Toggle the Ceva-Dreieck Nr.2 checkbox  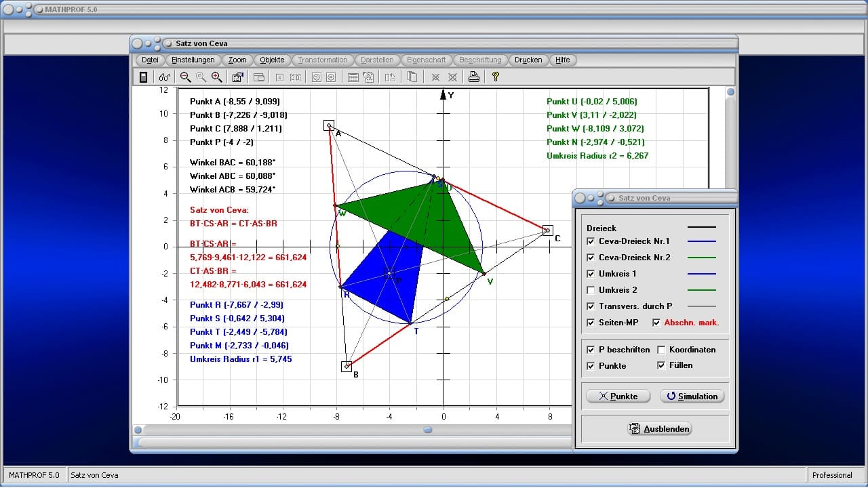591,258
